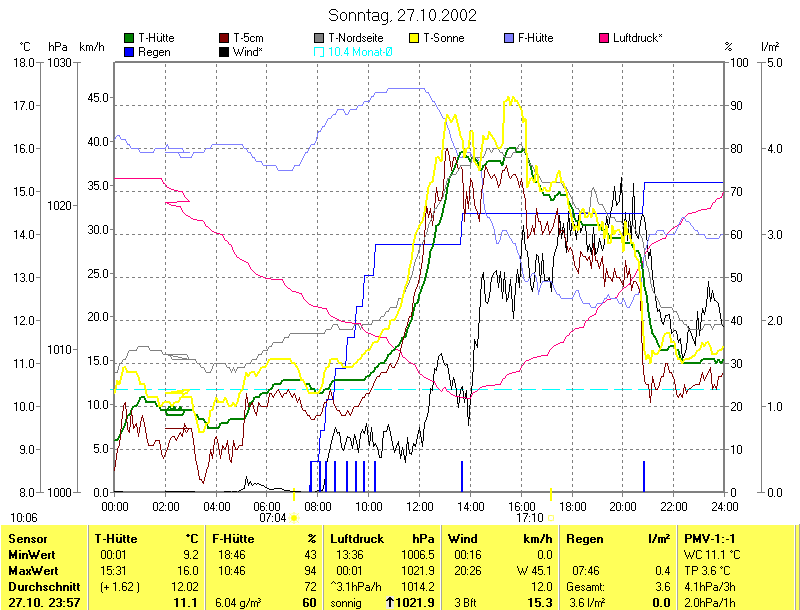Click the 12:00 time axis label
Viewport: 800px width, 610px height.
point(419,507)
